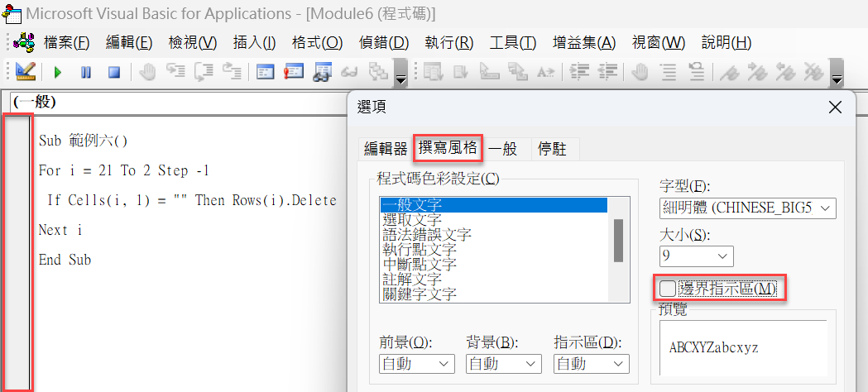Expand first toolbar overflow options arrow

click(400, 72)
